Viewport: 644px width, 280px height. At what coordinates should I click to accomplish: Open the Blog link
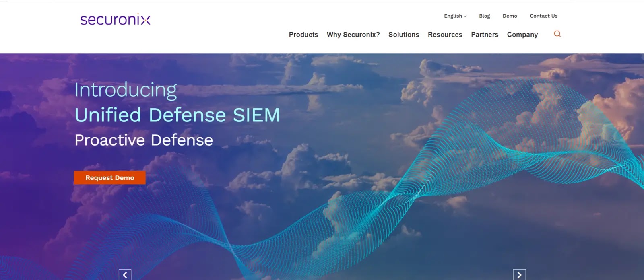(x=485, y=16)
